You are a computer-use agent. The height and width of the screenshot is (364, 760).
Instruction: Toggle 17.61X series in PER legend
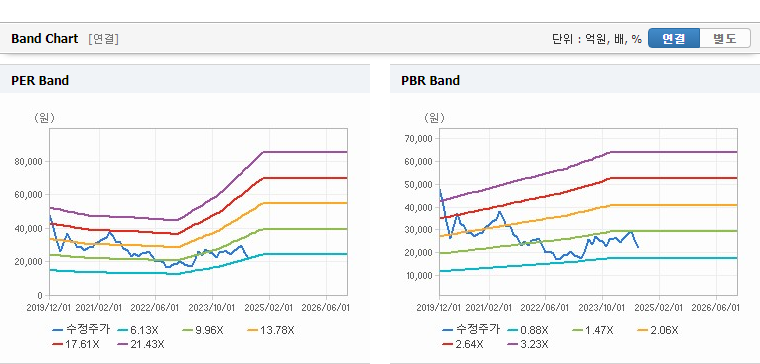(76, 344)
